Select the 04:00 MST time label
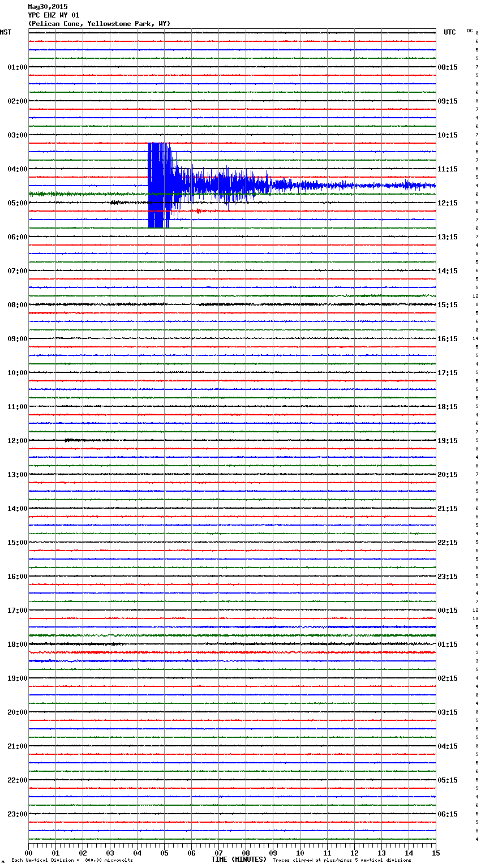Screen dimensions: 481x868 [x=18, y=169]
